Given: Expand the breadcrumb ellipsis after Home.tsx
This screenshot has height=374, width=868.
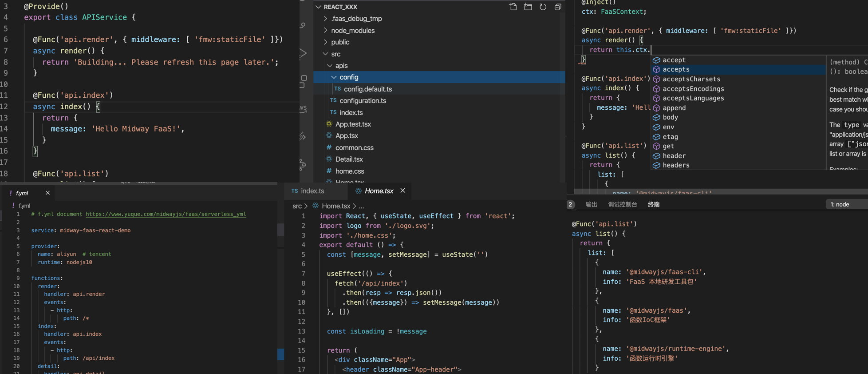Looking at the screenshot, I should [361, 206].
